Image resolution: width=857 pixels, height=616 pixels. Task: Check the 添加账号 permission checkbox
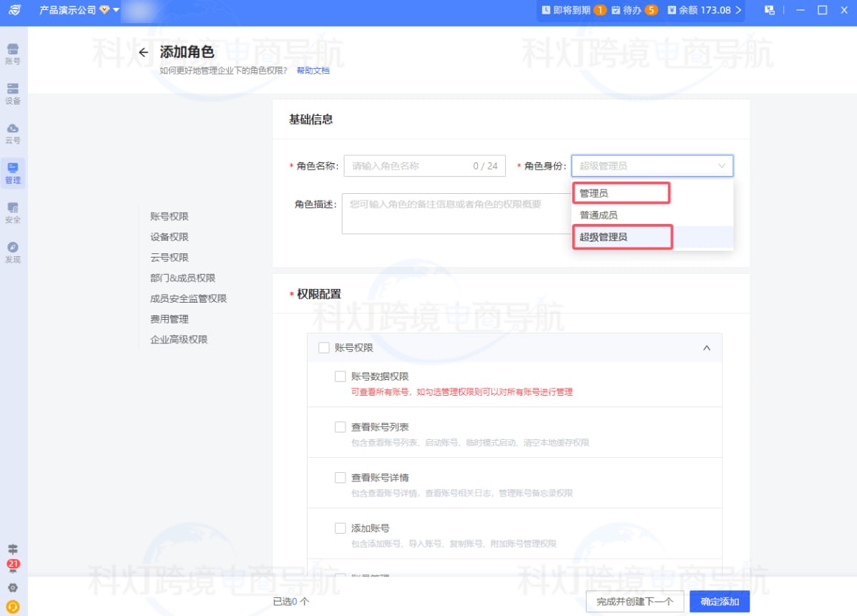point(340,527)
